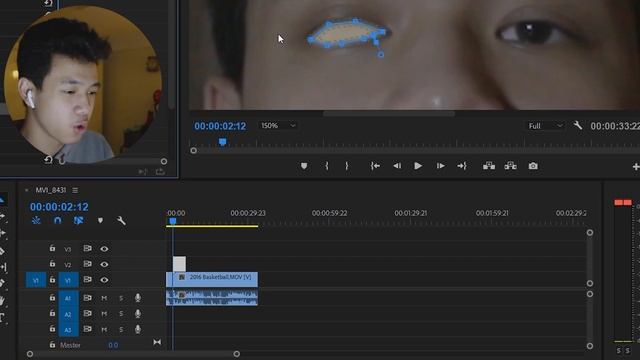Select the Type tool
This screenshot has height=360, width=640.
(x=2, y=318)
